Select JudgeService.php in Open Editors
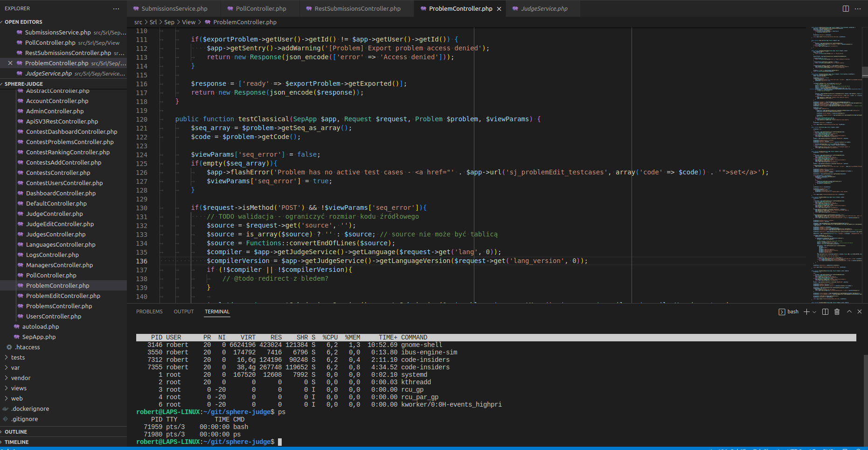The height and width of the screenshot is (450, 868). pyautogui.click(x=63, y=73)
